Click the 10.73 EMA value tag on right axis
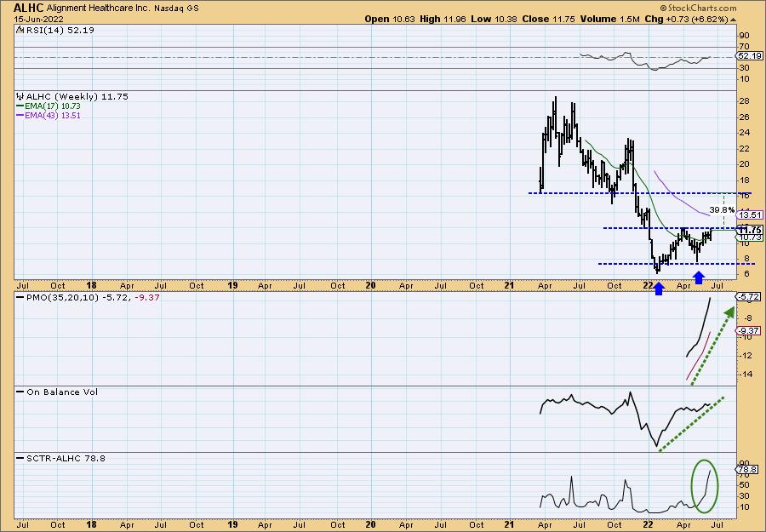 [x=750, y=237]
